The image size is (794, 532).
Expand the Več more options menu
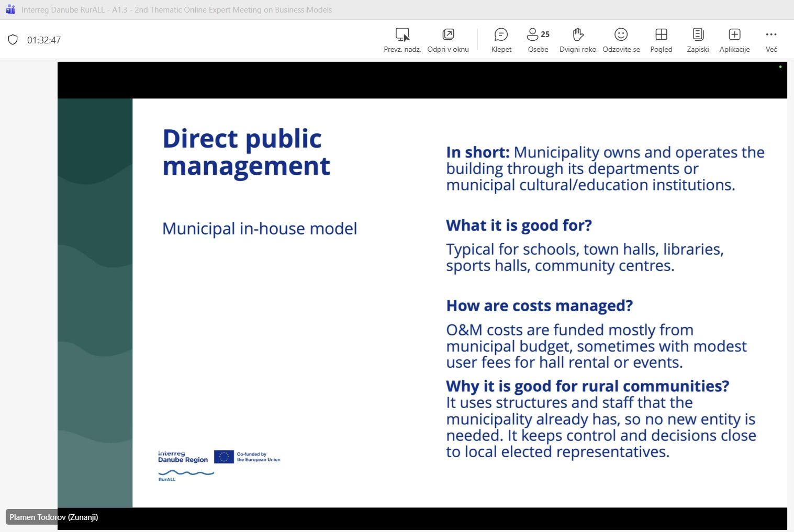tap(771, 35)
